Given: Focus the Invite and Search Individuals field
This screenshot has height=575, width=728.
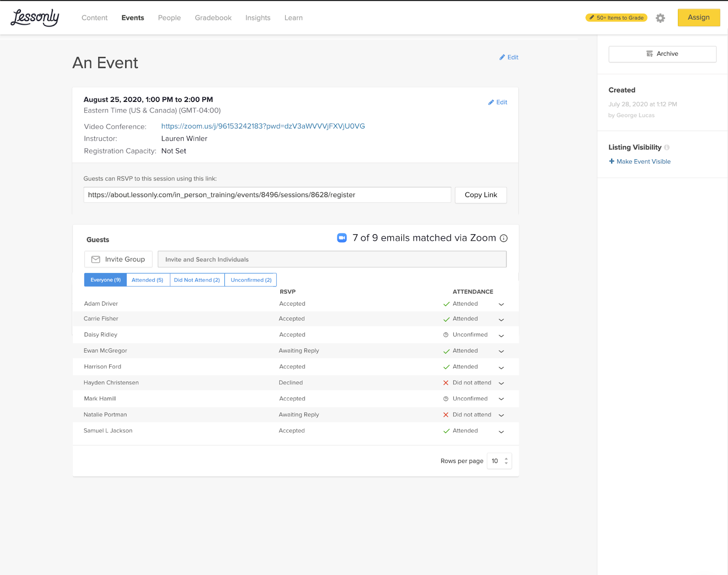Looking at the screenshot, I should point(332,259).
